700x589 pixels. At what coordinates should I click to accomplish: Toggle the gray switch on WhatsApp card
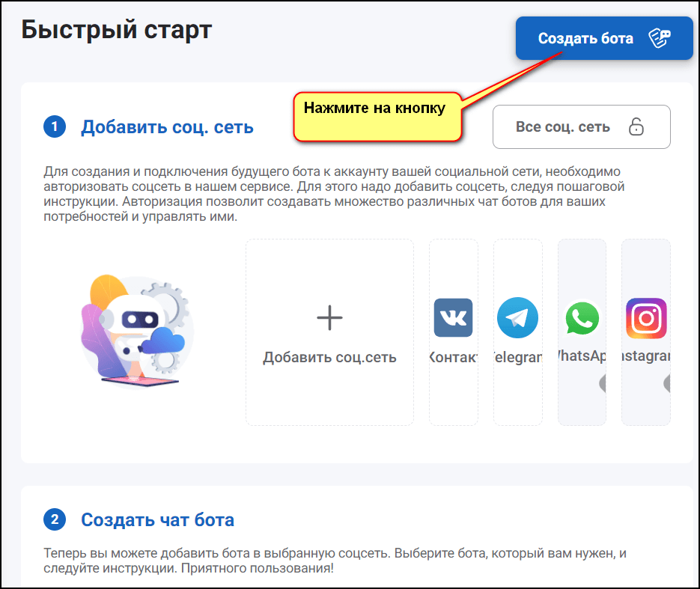(602, 384)
